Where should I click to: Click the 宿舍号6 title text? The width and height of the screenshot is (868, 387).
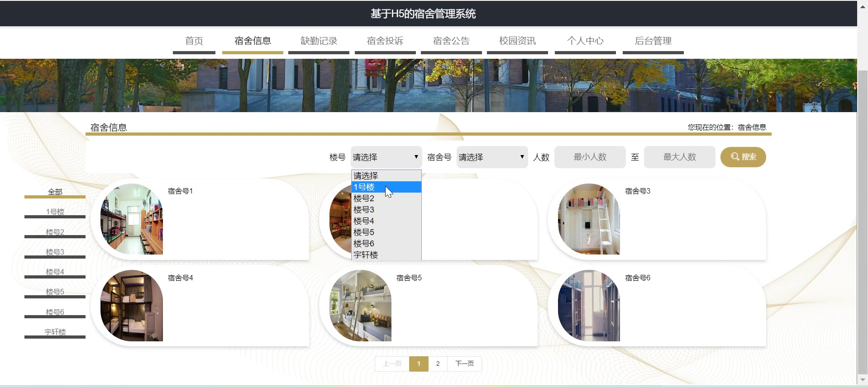[x=637, y=278]
